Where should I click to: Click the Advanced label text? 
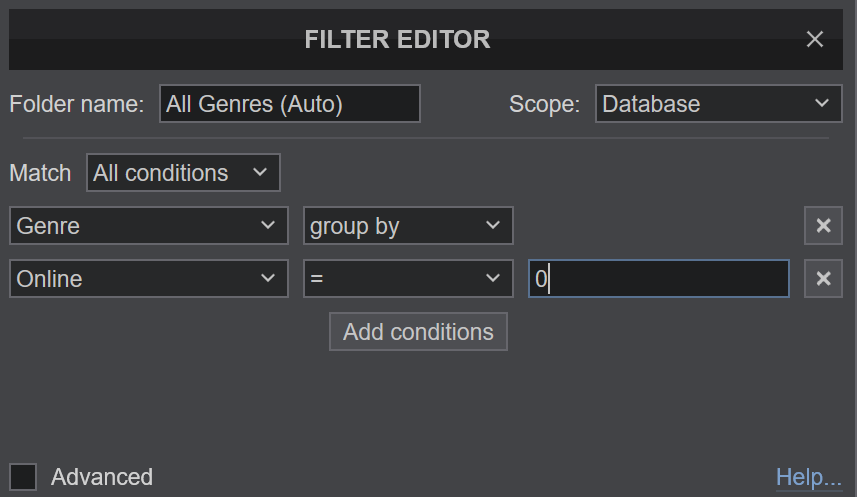pos(102,477)
